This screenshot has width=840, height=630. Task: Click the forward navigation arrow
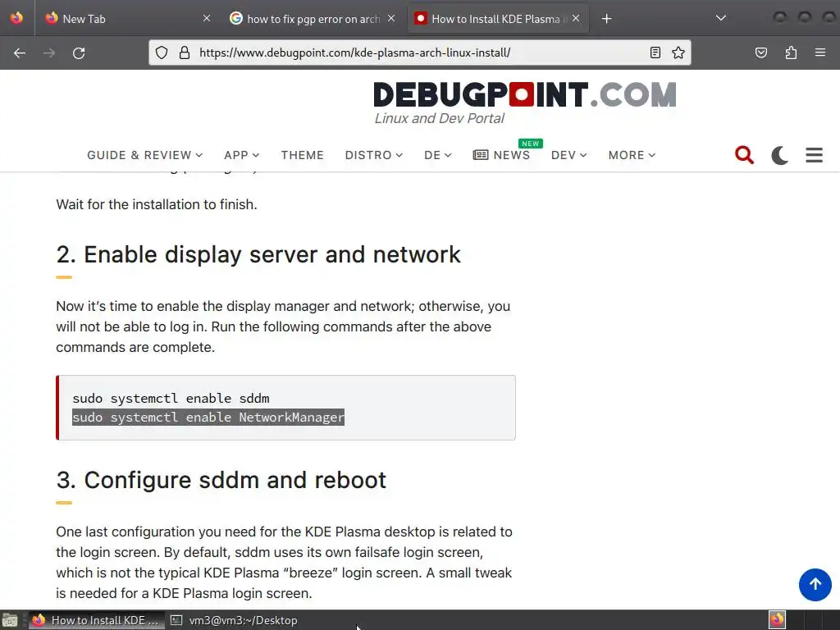pyautogui.click(x=48, y=53)
